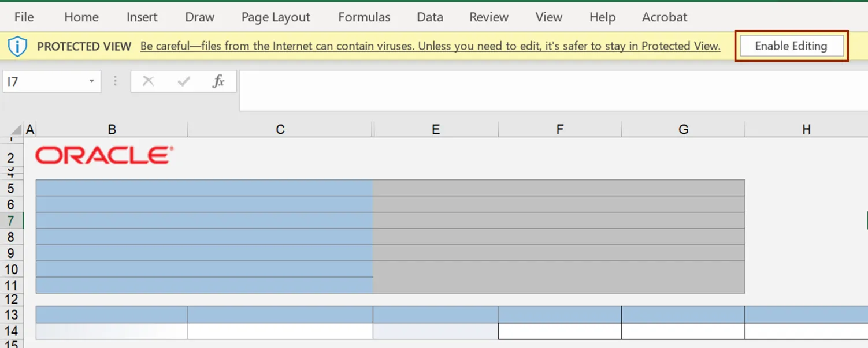The height and width of the screenshot is (348, 868).
Task: Expand the Name Box dropdown arrow
Action: pos(91,81)
